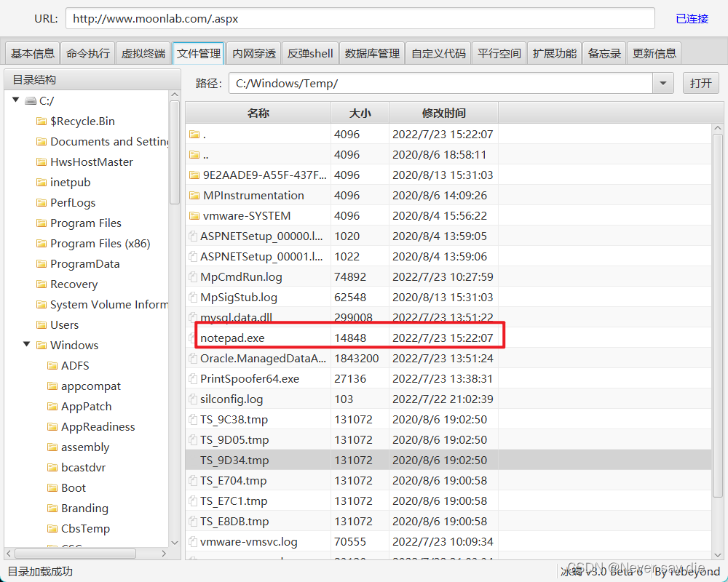Open the 备忘录 tab
The image size is (728, 582).
point(604,53)
